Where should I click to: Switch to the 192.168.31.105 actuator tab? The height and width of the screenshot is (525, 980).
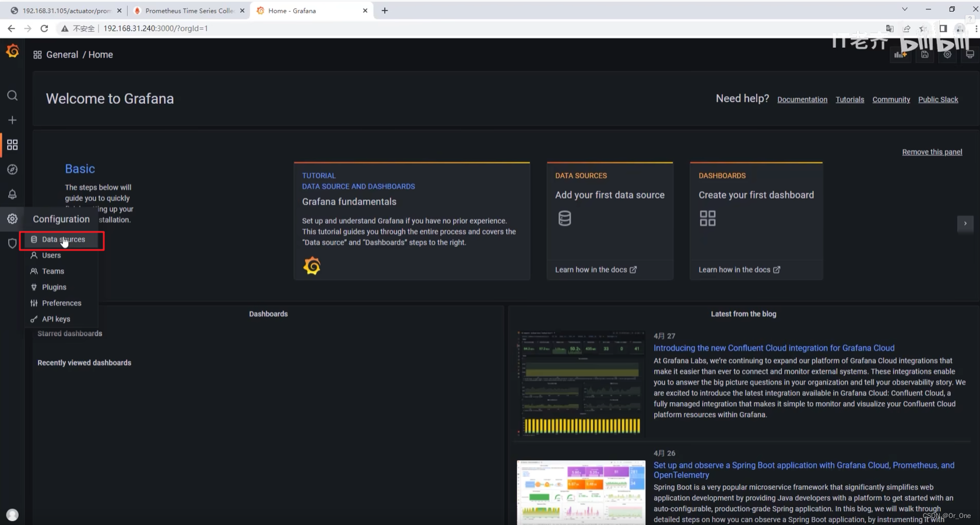coord(66,10)
